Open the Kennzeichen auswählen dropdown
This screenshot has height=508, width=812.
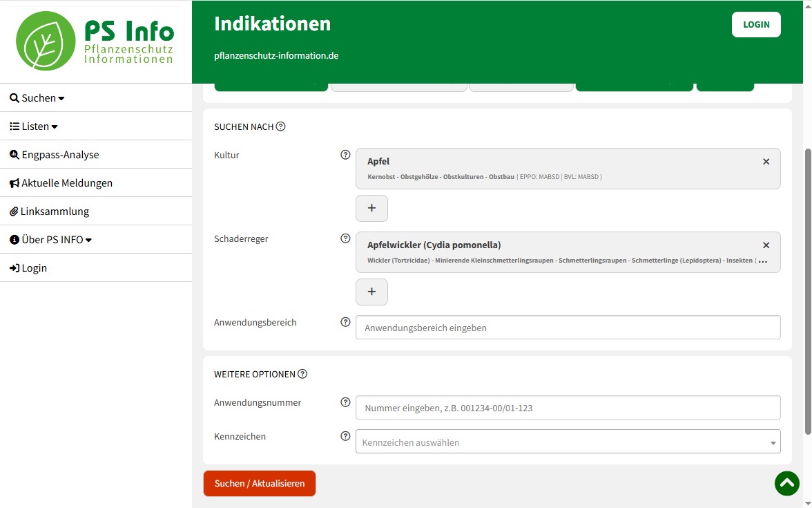click(568, 442)
